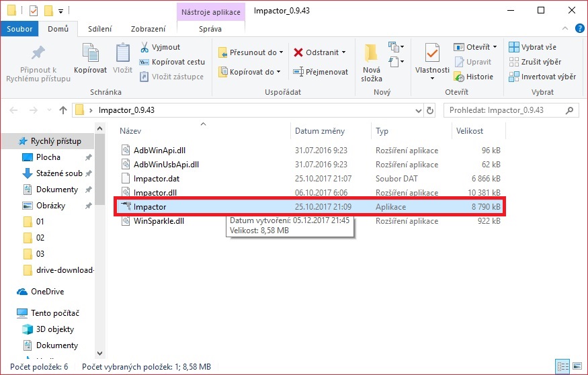Click Impactor_0.9.43 in the address bar
Viewport: 588px width, 375px height.
pos(126,110)
